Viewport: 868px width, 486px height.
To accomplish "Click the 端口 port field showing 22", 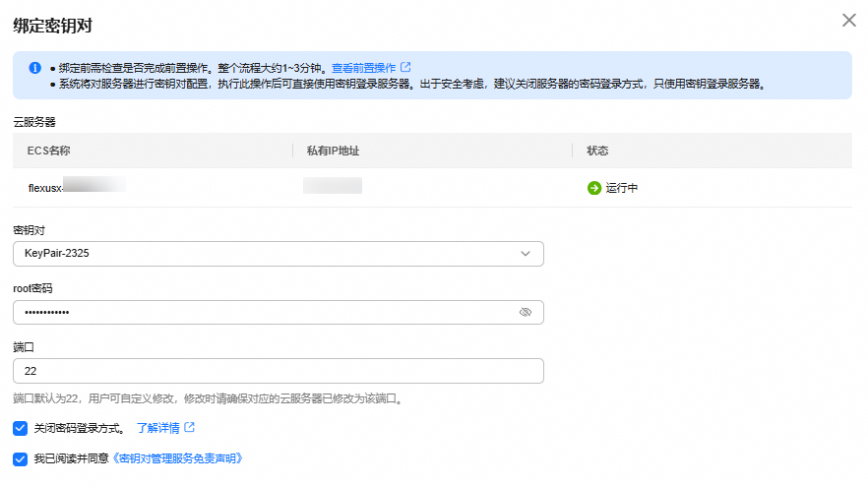I will click(279, 371).
